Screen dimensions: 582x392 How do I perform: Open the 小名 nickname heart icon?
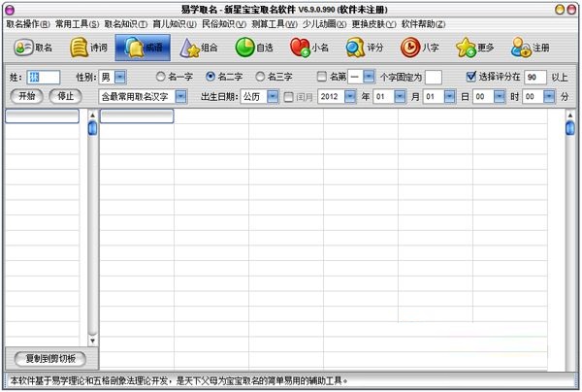tap(309, 48)
